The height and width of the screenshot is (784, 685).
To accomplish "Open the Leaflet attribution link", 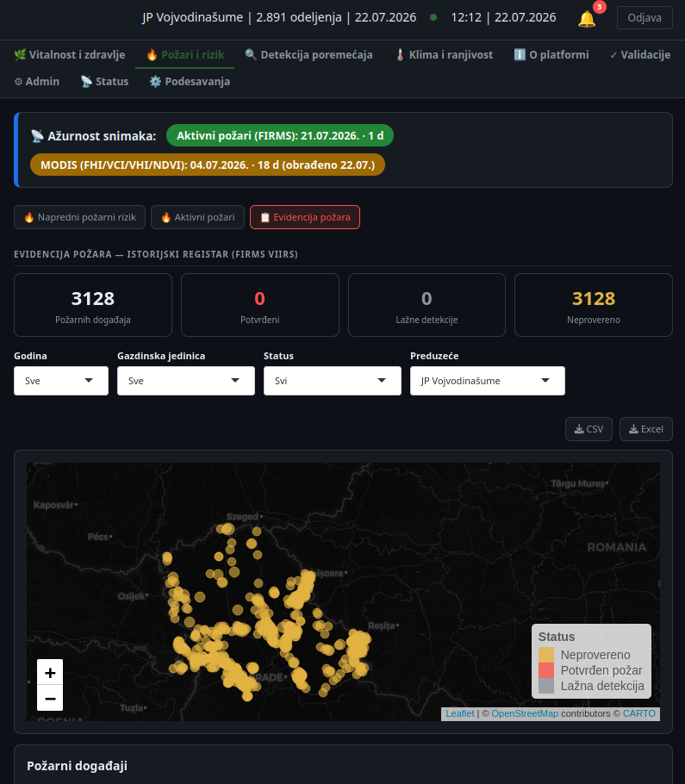I will point(459,713).
